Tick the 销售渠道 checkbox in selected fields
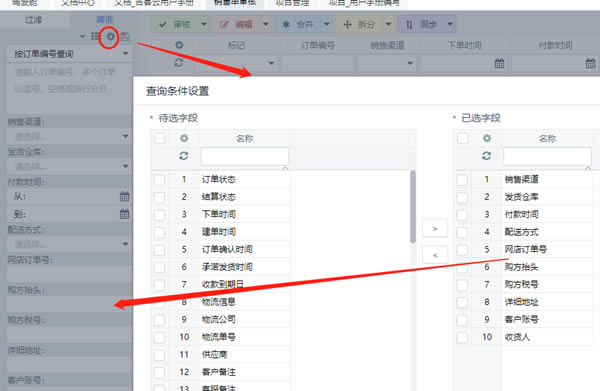This screenshot has height=391, width=600. (x=462, y=179)
